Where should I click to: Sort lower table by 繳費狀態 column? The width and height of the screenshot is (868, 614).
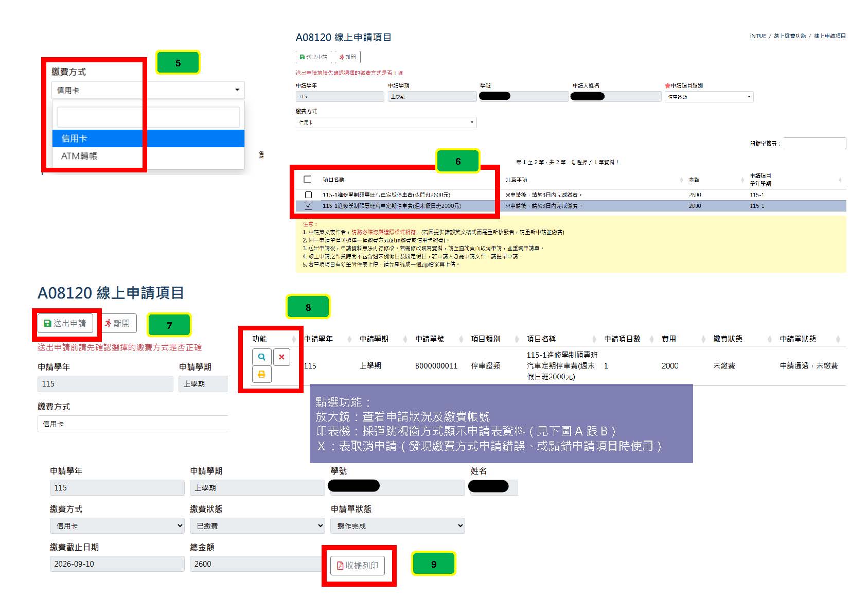(770, 339)
